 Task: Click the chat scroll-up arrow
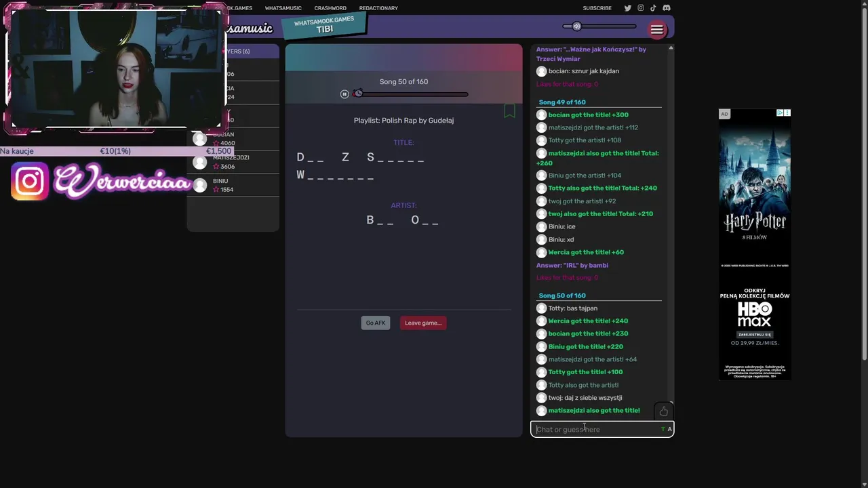point(671,48)
